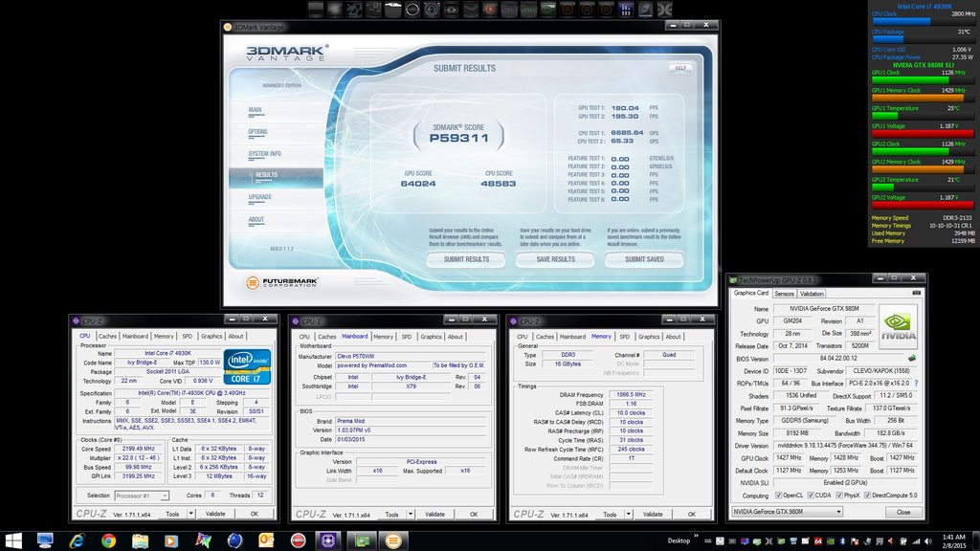The height and width of the screenshot is (551, 980).
Task: Toggle the CUDA checkbox in GPU-Z
Action: (x=810, y=496)
